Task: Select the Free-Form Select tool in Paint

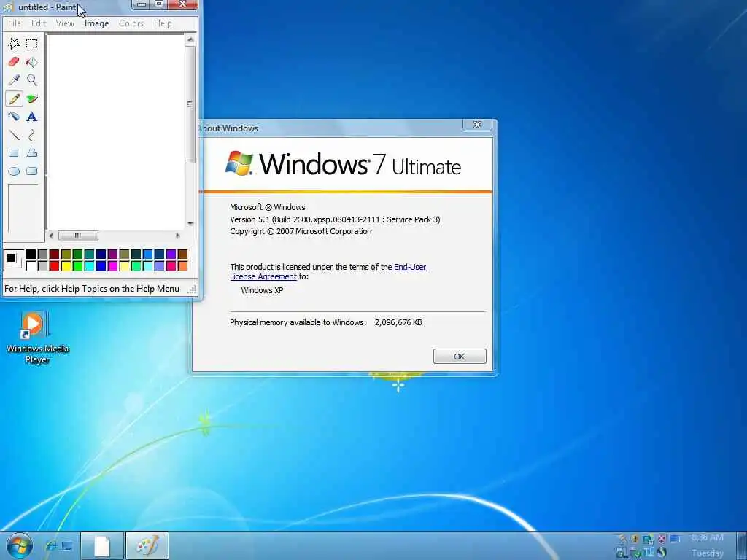Action: 14,43
